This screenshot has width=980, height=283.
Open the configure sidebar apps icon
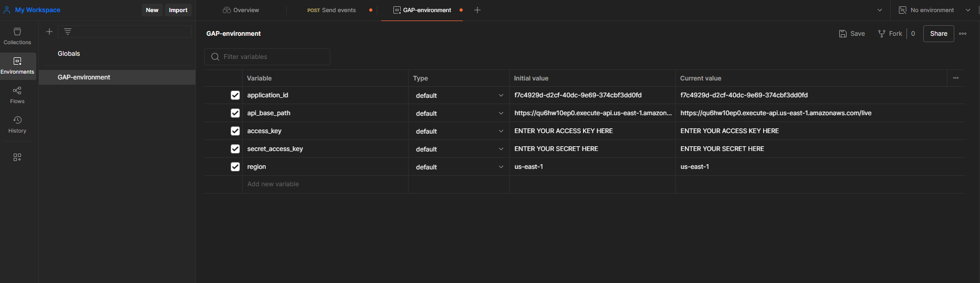click(17, 157)
